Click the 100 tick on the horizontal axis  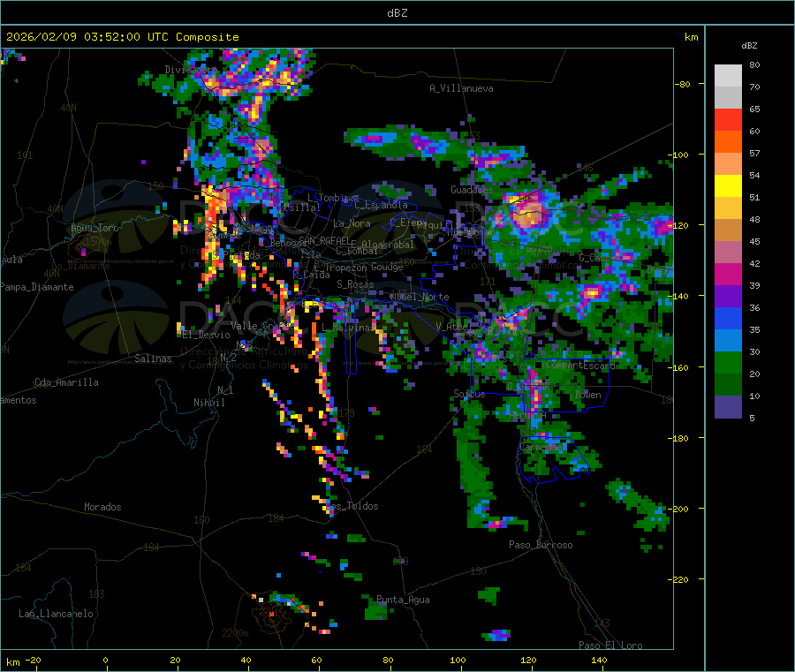click(458, 660)
